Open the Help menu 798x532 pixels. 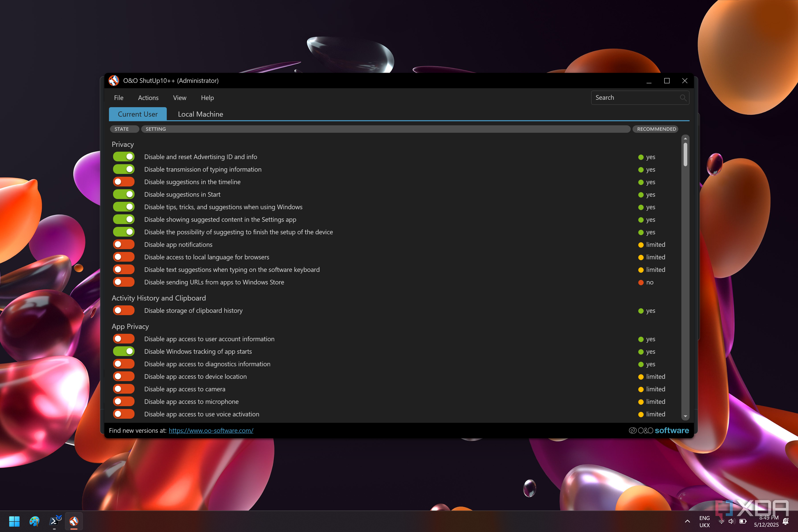tap(207, 98)
